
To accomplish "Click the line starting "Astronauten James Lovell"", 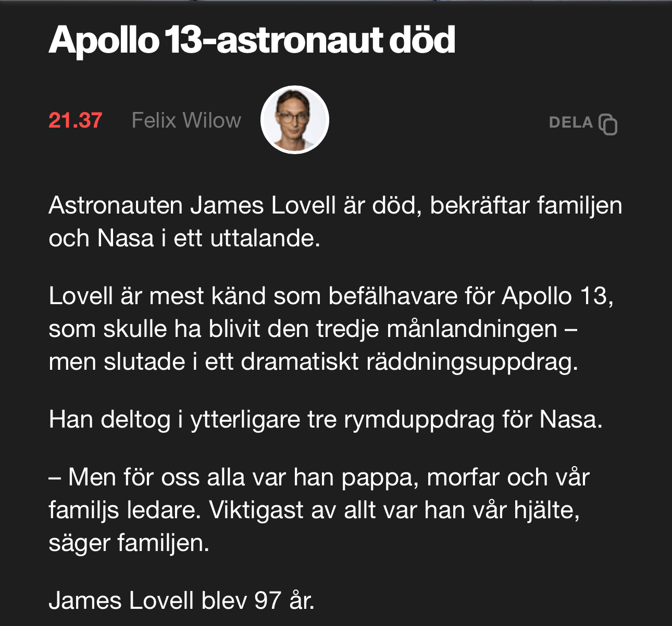I will tap(335, 205).
